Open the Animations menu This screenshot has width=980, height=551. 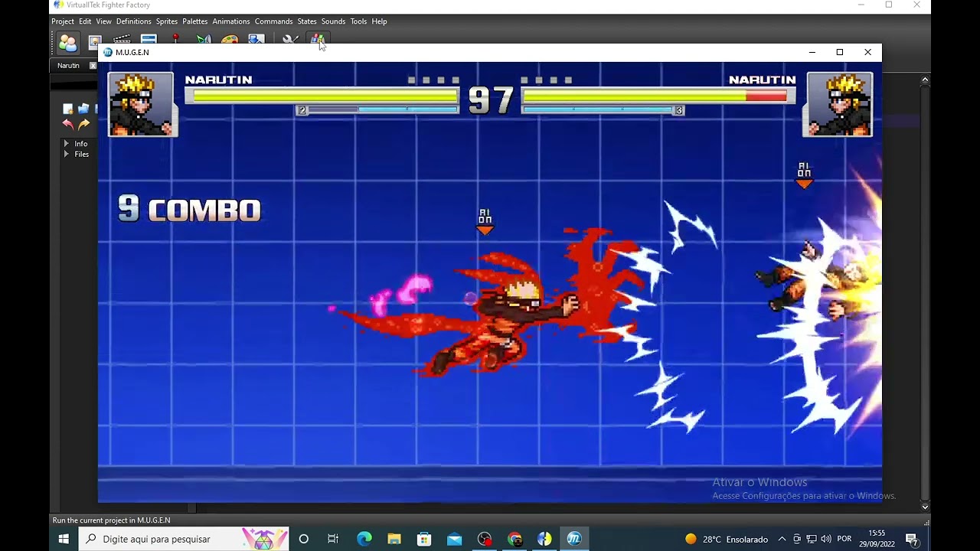point(231,21)
